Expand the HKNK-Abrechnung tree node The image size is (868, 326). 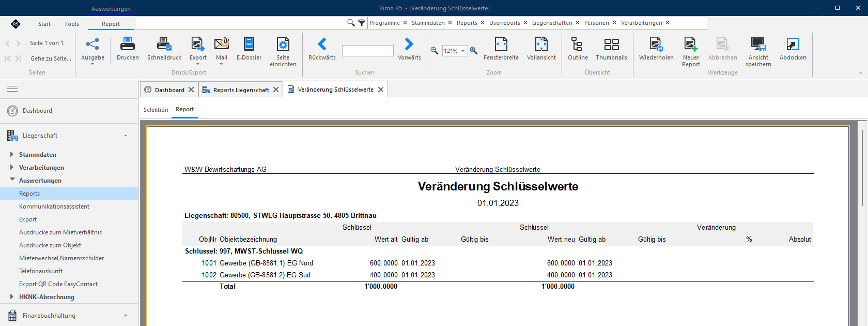(11, 297)
